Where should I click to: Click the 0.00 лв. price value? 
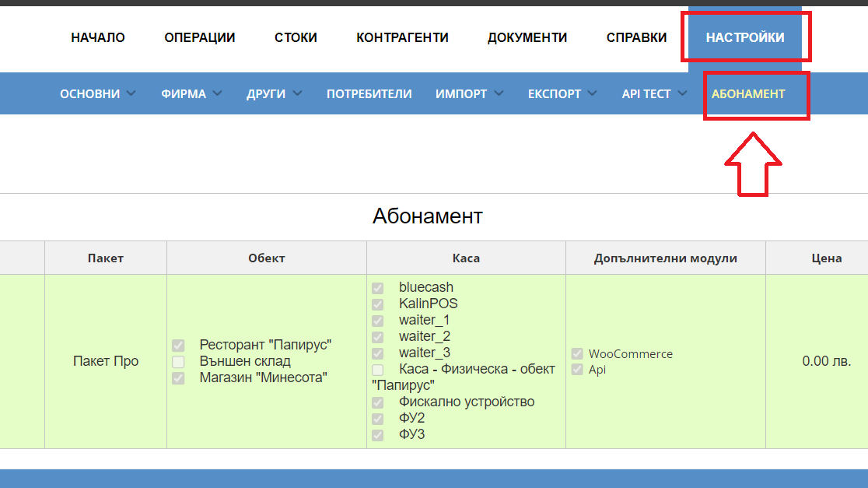point(827,361)
